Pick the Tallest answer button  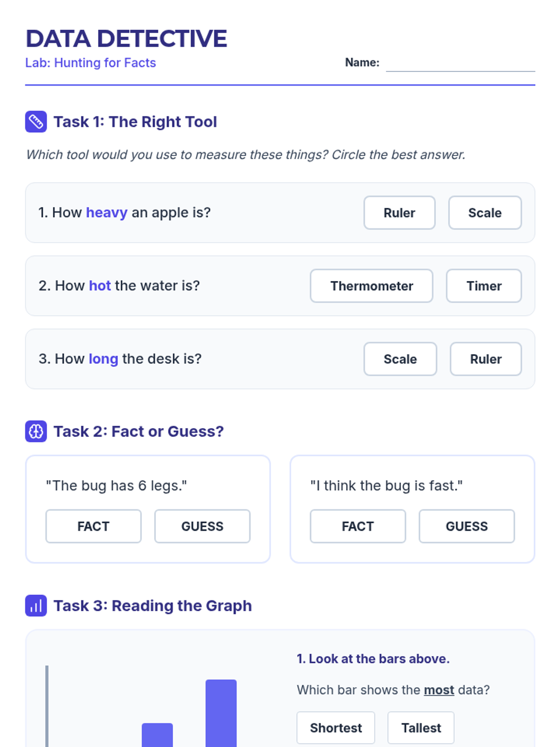(421, 728)
